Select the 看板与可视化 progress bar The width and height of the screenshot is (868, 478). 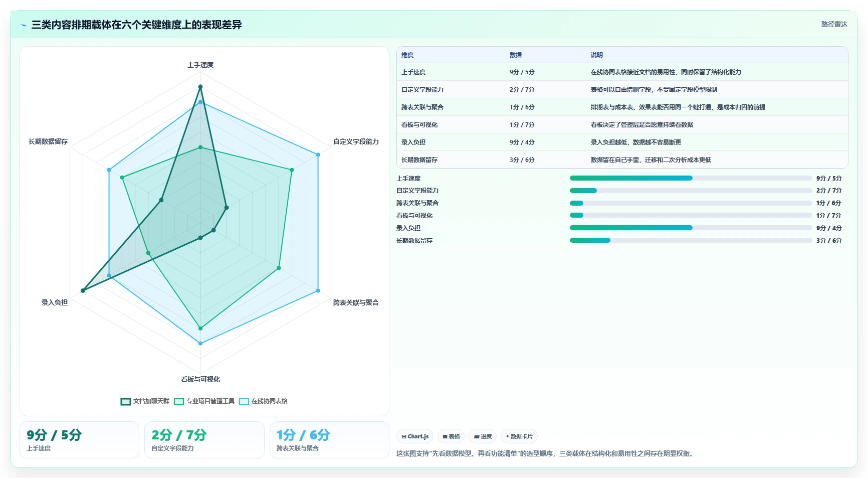point(691,215)
